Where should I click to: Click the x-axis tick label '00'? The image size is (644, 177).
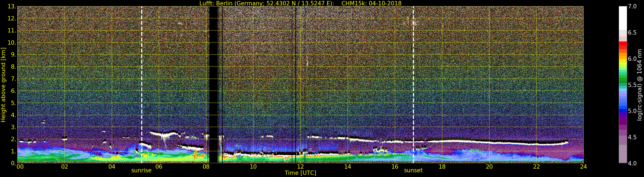(20, 166)
